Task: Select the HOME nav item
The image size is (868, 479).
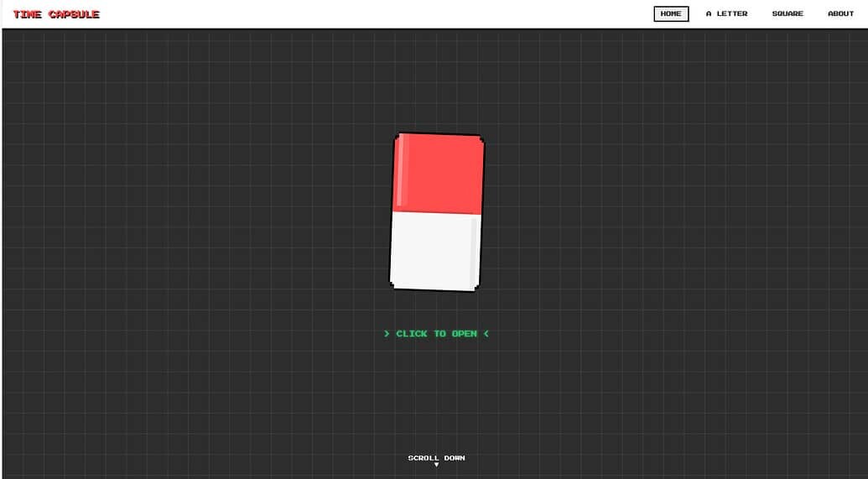Action: pos(671,14)
